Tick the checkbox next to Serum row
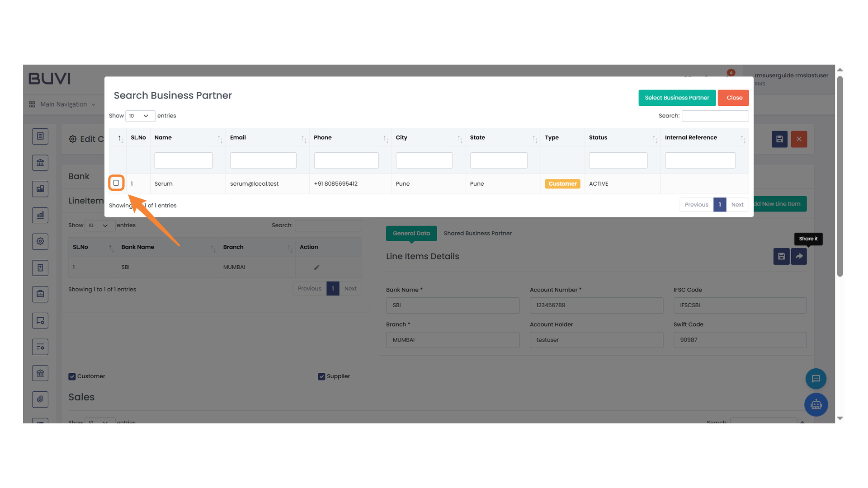The height and width of the screenshot is (488, 868). [x=116, y=183]
